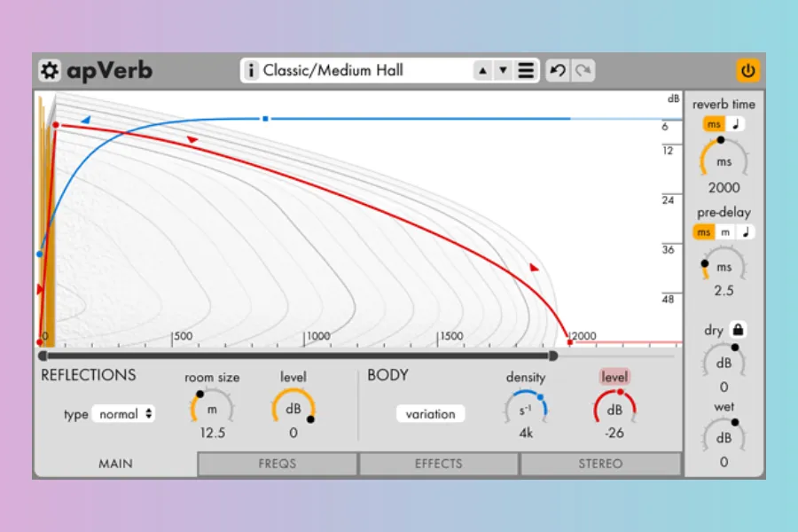Click the time range slider below the graph
The image size is (798, 532).
298,356
